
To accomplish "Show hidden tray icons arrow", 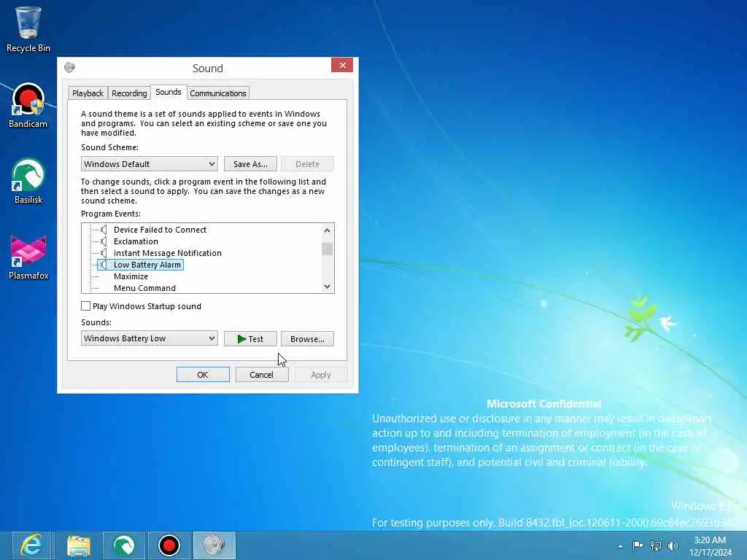I will pyautogui.click(x=620, y=546).
